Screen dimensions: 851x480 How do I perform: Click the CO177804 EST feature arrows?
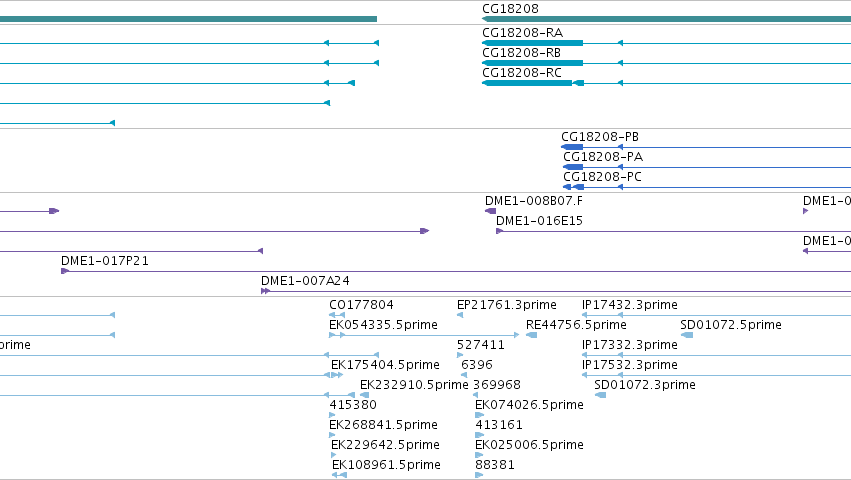[x=337, y=315]
